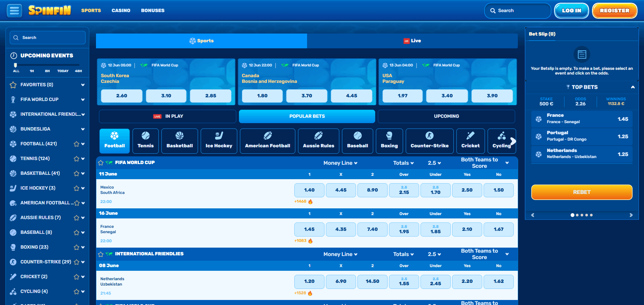Screen dimensions: 644x305
Task: Select the Football sport tile
Action: (x=114, y=141)
